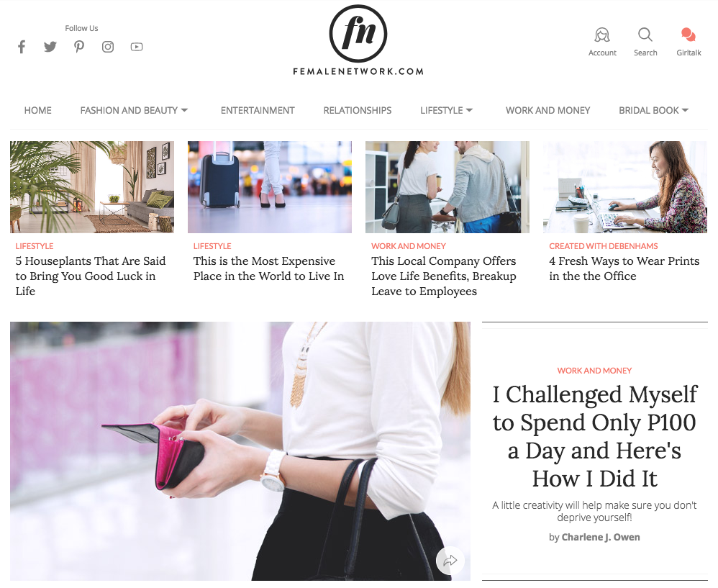The image size is (718, 588).
Task: Click the suitcase airport article thumbnail
Action: 270,187
